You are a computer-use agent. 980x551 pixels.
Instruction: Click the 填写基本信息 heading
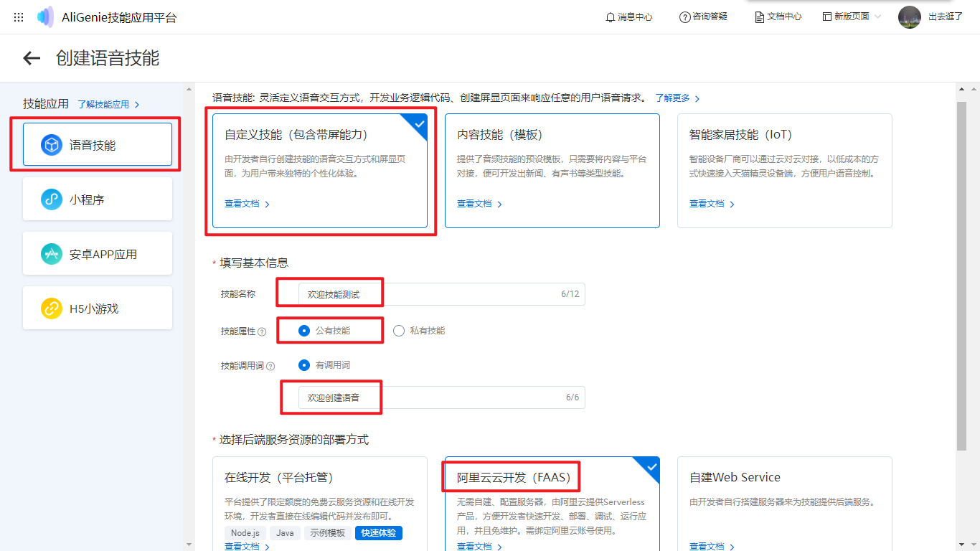pos(254,263)
